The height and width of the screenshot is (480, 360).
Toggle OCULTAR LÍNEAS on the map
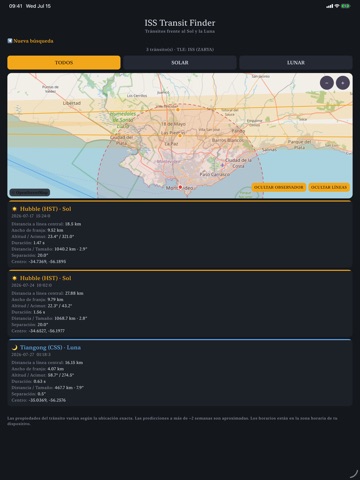(329, 187)
